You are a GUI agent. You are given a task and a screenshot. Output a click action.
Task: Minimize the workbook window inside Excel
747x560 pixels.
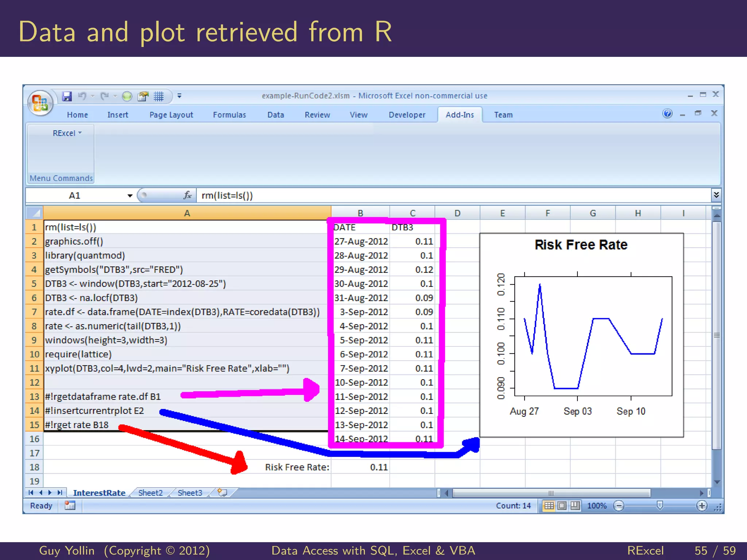682,114
